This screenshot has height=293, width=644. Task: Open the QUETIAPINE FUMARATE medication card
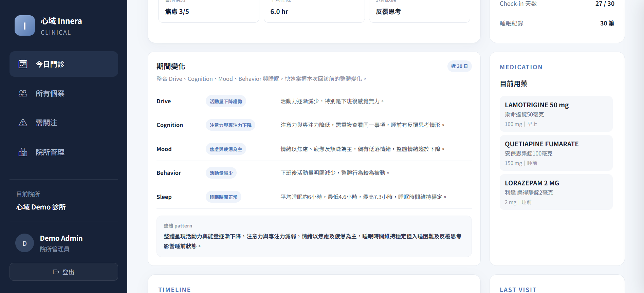556,153
